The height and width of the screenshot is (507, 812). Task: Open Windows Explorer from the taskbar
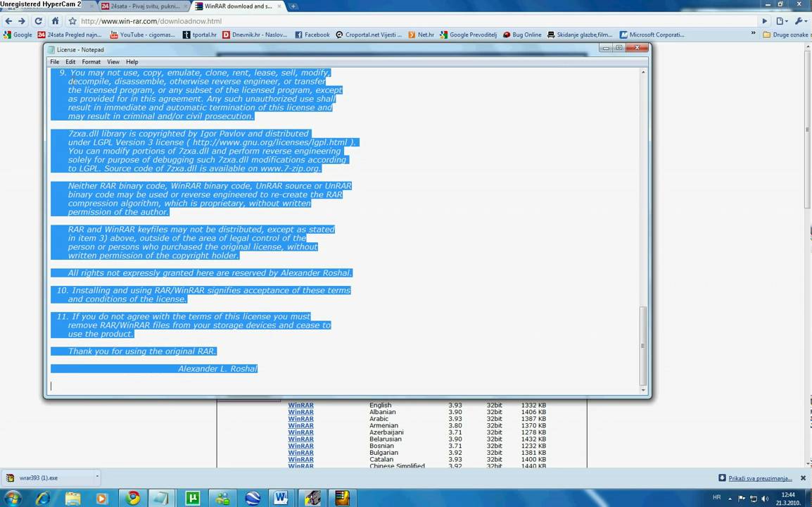click(x=73, y=498)
